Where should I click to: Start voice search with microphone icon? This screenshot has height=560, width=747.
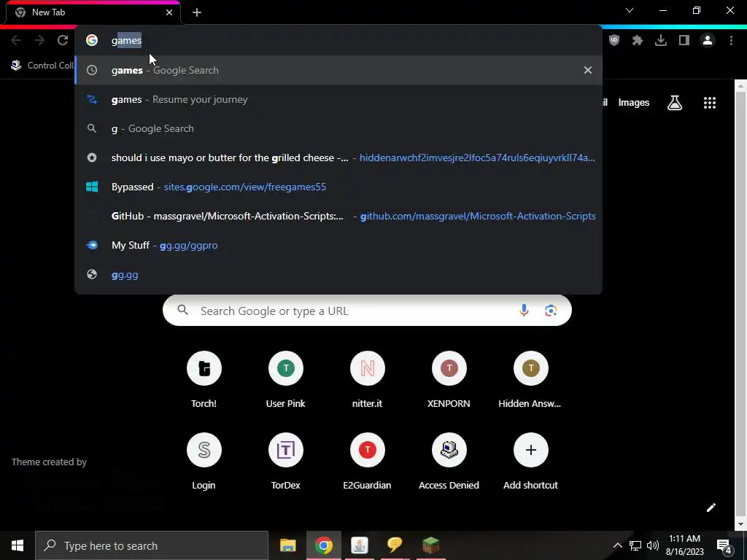click(x=524, y=311)
